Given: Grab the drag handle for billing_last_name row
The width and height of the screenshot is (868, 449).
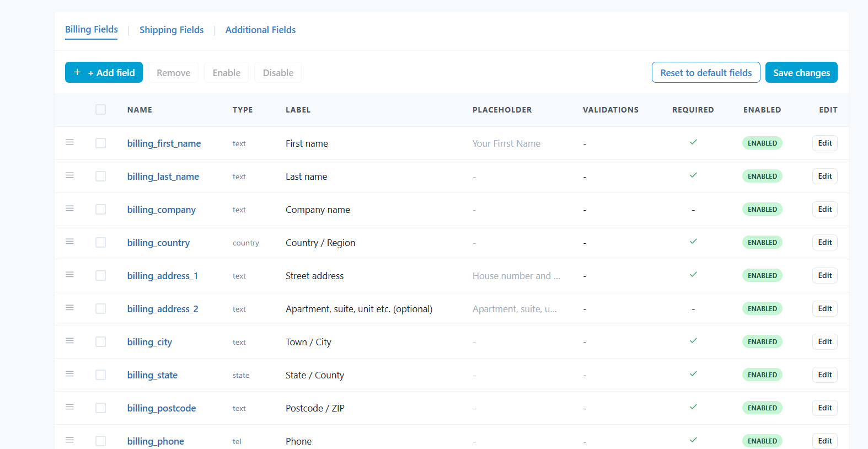Looking at the screenshot, I should [x=69, y=175].
